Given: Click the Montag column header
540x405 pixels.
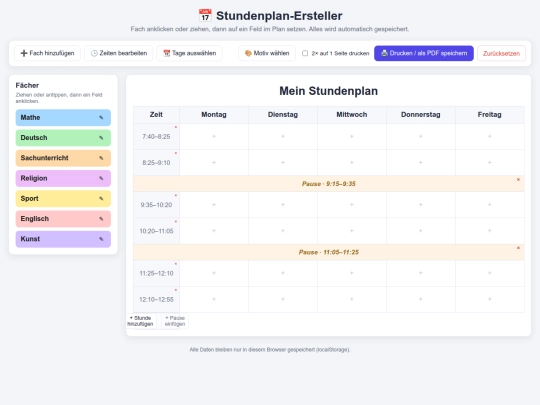Looking at the screenshot, I should click(x=214, y=115).
